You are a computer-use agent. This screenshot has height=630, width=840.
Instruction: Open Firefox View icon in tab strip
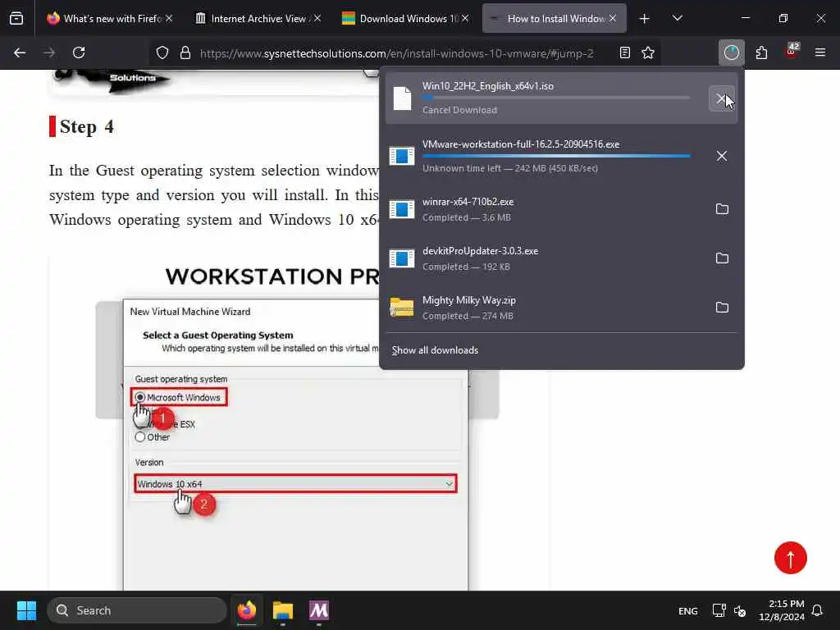pyautogui.click(x=16, y=18)
